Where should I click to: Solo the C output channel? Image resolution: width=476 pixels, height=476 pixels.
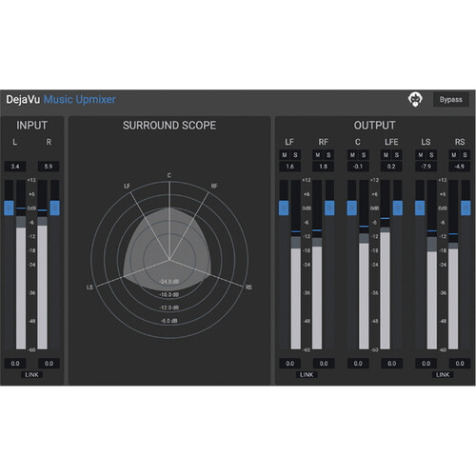364,155
